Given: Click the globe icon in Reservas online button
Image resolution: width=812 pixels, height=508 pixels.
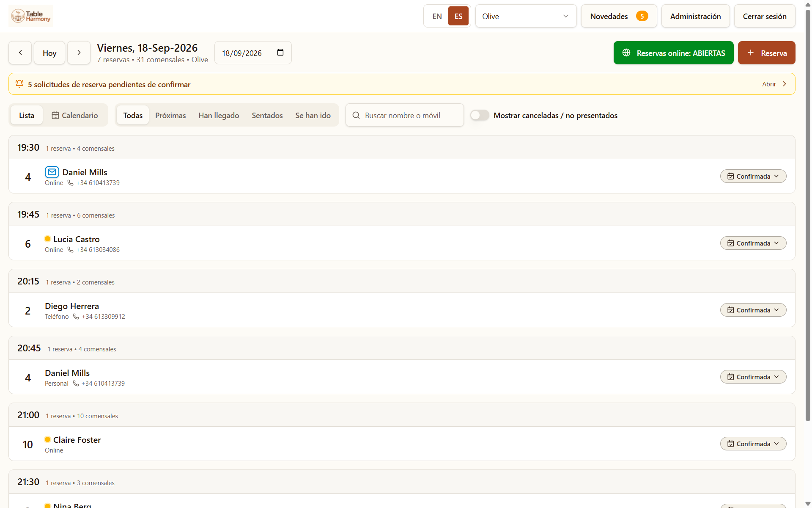Looking at the screenshot, I should [x=626, y=52].
